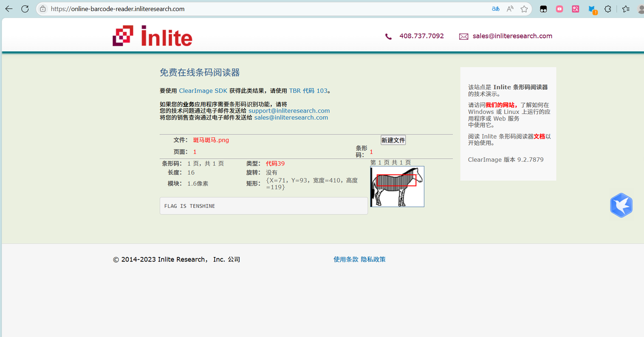Open the Favorites star list icon

tap(624, 9)
